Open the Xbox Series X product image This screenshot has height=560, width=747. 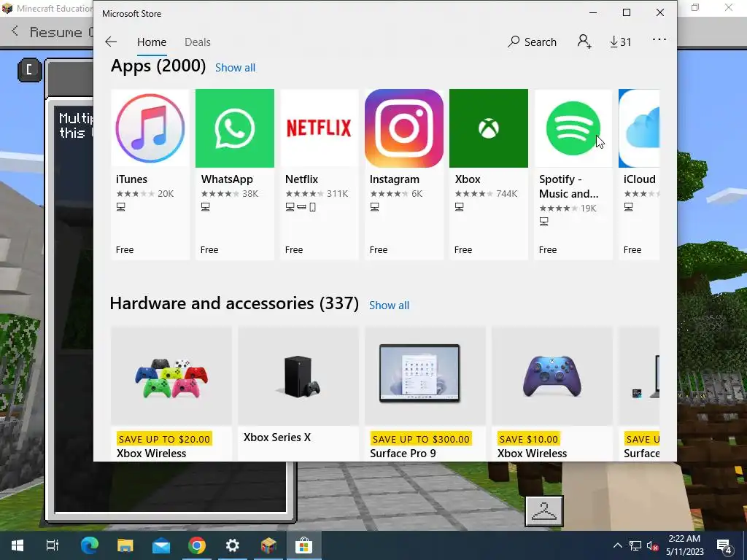pyautogui.click(x=298, y=376)
